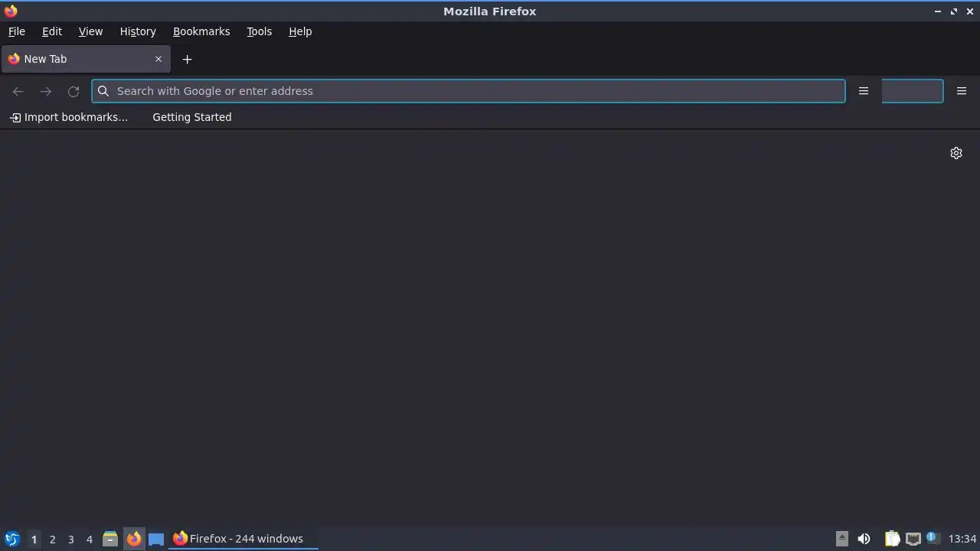Image resolution: width=980 pixels, height=551 pixels.
Task: Minimize the Firefox window
Action: coord(938,11)
